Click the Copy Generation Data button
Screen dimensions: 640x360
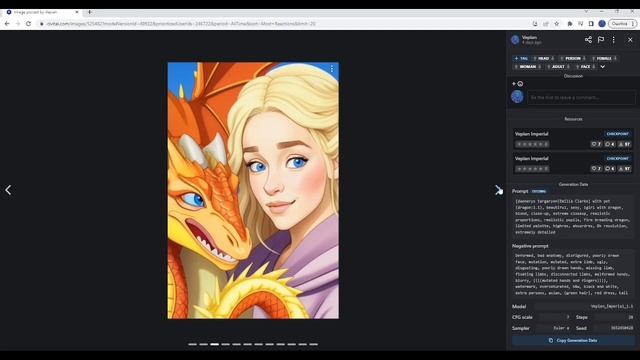tap(573, 340)
